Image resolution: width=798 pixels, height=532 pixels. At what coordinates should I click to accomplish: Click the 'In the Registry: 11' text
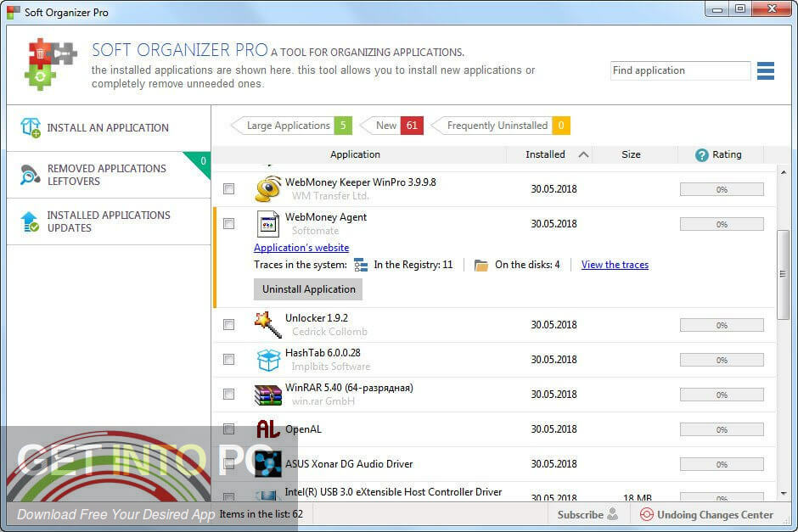pyautogui.click(x=413, y=265)
